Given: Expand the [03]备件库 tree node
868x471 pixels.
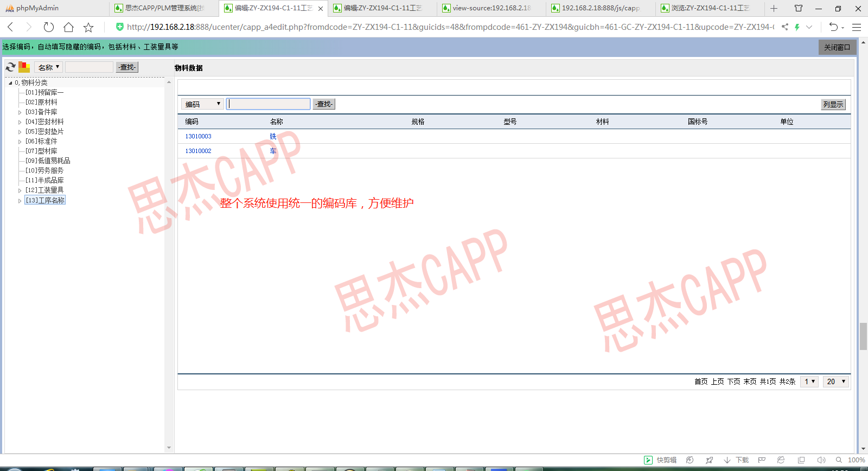Looking at the screenshot, I should click(x=20, y=112).
